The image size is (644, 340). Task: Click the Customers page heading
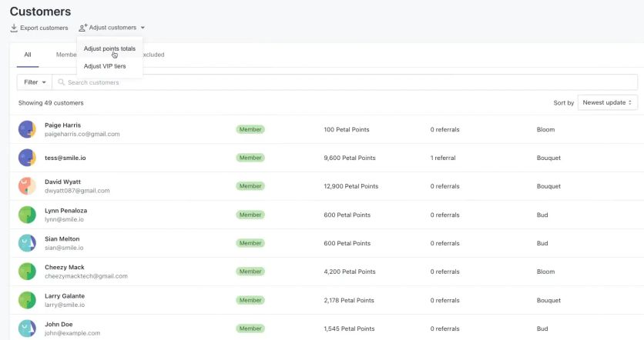40,11
